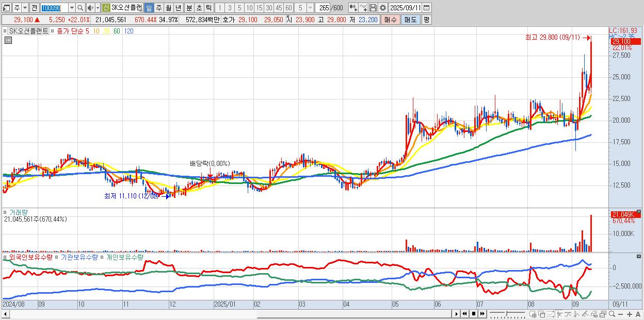644x320 pixels.
Task: Switch to the monthly 월 period tab
Action: 168,8
